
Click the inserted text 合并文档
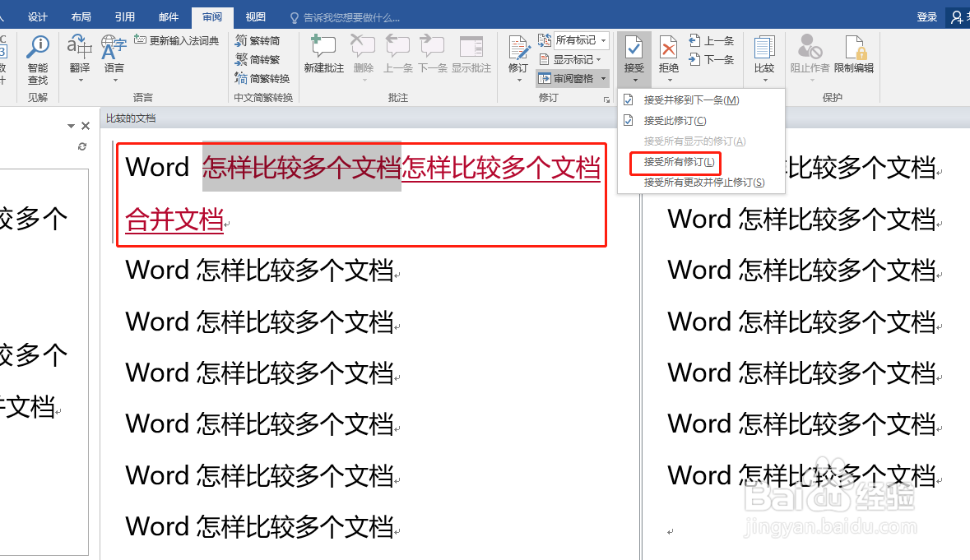[x=174, y=220]
